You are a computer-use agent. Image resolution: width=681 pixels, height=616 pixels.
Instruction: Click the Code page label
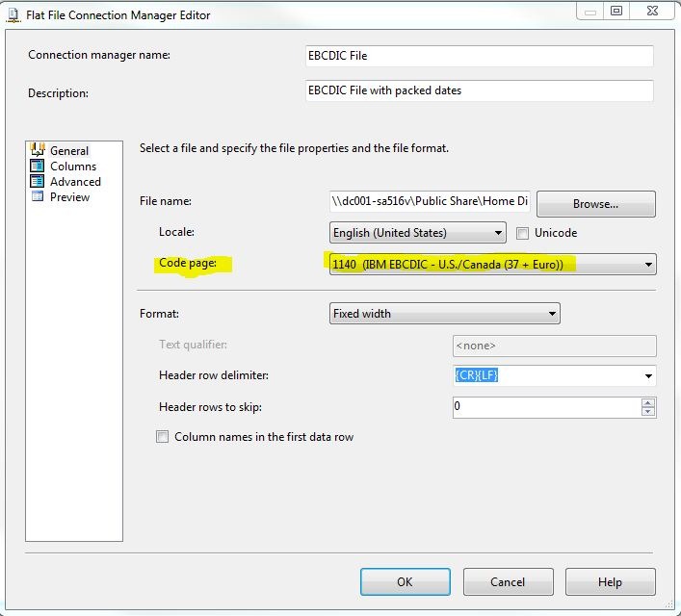(x=188, y=263)
